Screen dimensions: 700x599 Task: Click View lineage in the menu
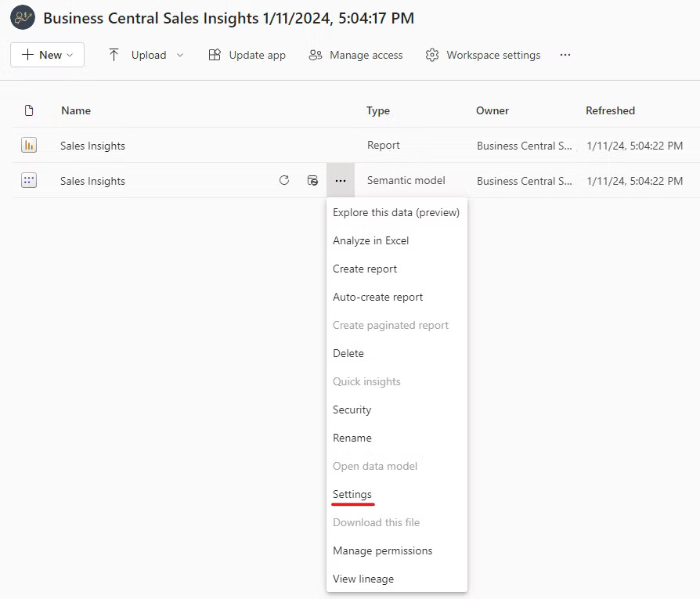click(363, 579)
